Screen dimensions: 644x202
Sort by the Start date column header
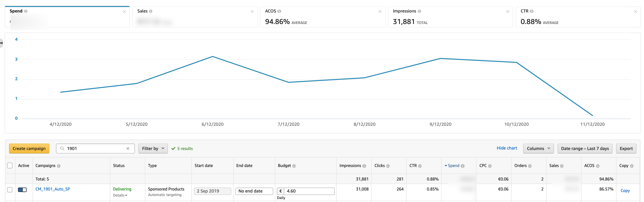pyautogui.click(x=204, y=166)
